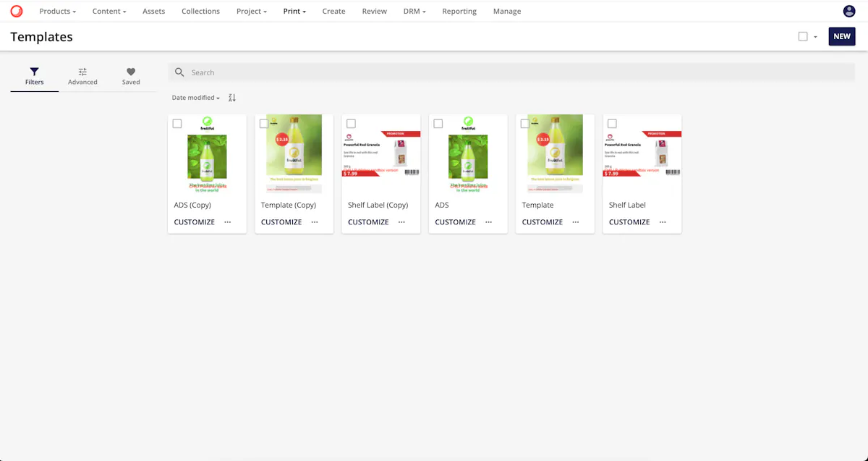Customize the Shelf Label template

pyautogui.click(x=629, y=222)
